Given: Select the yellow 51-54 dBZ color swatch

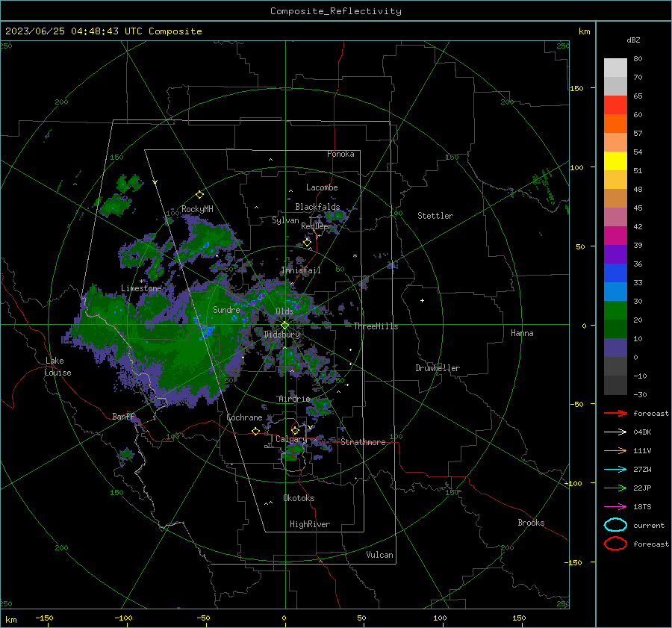Looking at the screenshot, I should pyautogui.click(x=615, y=161).
